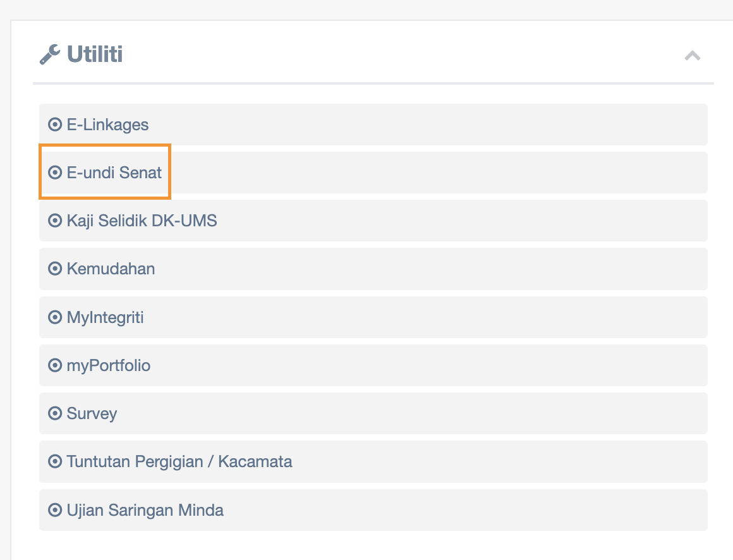Click the Utiliti panel heading text

pyautogui.click(x=95, y=55)
